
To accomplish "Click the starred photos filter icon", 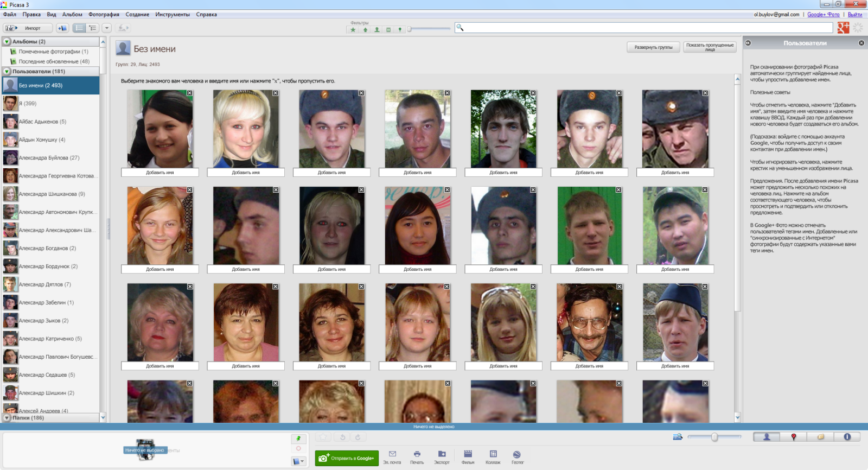I will click(353, 30).
